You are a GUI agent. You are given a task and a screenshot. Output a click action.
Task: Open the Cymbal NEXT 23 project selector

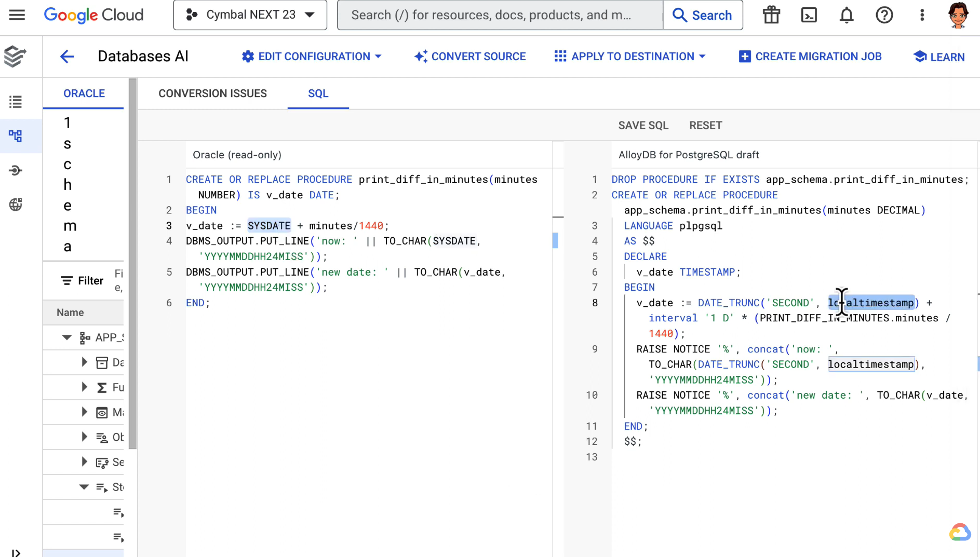(250, 15)
